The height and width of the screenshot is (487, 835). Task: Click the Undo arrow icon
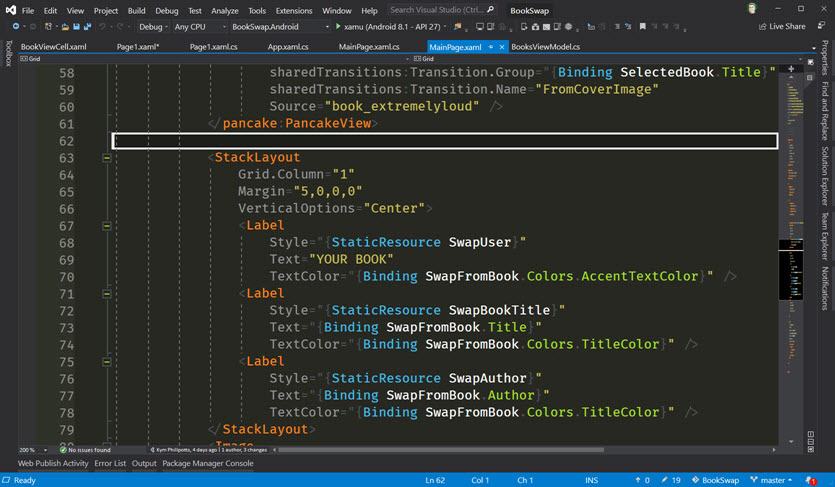click(x=102, y=26)
